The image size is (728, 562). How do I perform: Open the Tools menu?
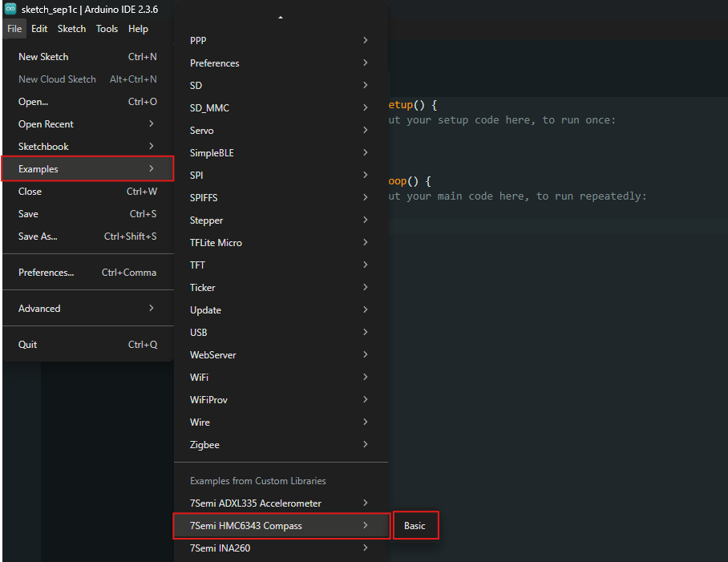pyautogui.click(x=107, y=29)
